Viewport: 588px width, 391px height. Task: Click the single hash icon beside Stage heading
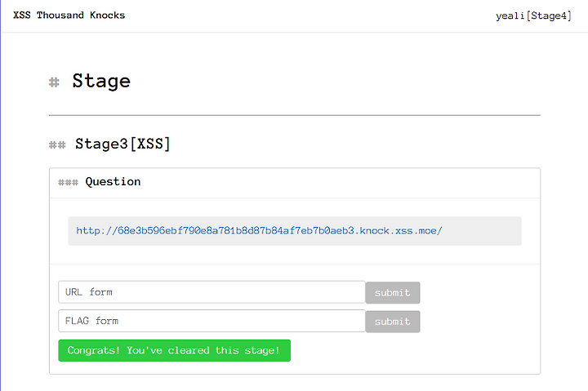(54, 82)
